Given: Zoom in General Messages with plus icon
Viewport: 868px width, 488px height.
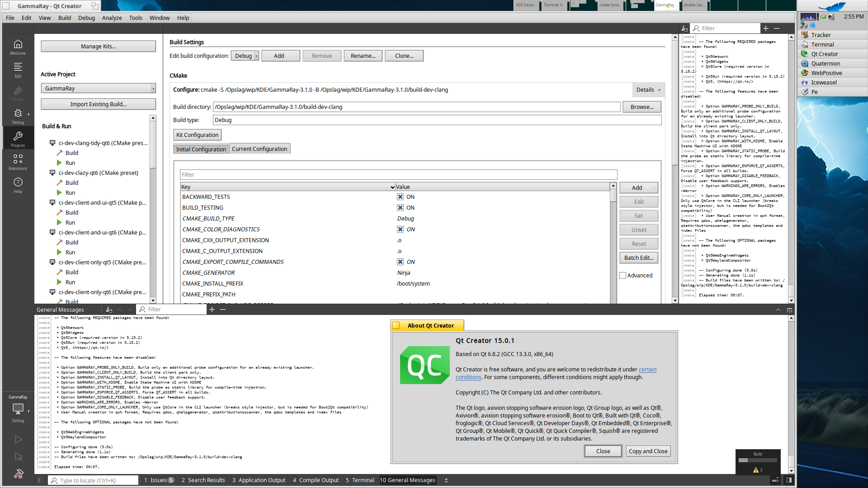Looking at the screenshot, I should (x=212, y=310).
